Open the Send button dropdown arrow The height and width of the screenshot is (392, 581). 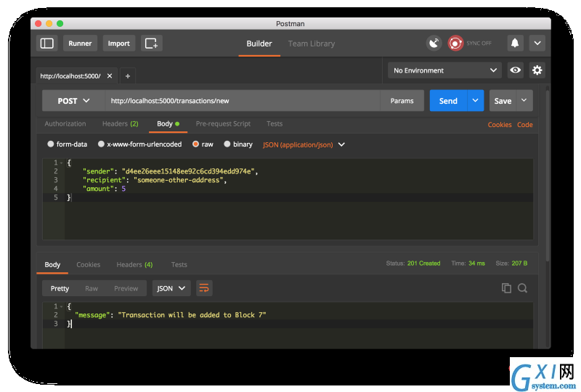point(476,100)
